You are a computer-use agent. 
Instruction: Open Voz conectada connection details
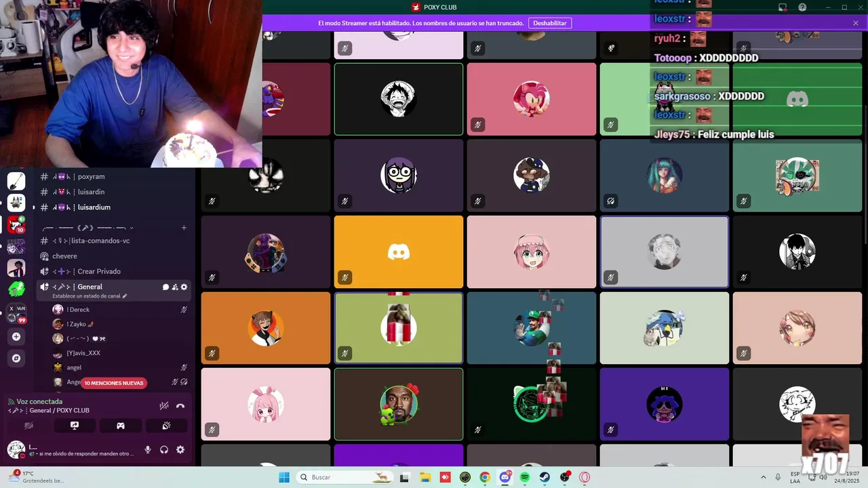coord(39,401)
